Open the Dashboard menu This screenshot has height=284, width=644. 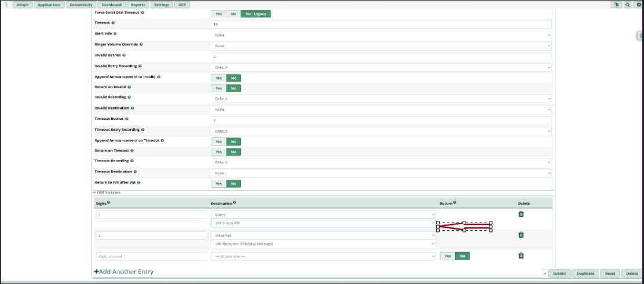click(x=112, y=5)
